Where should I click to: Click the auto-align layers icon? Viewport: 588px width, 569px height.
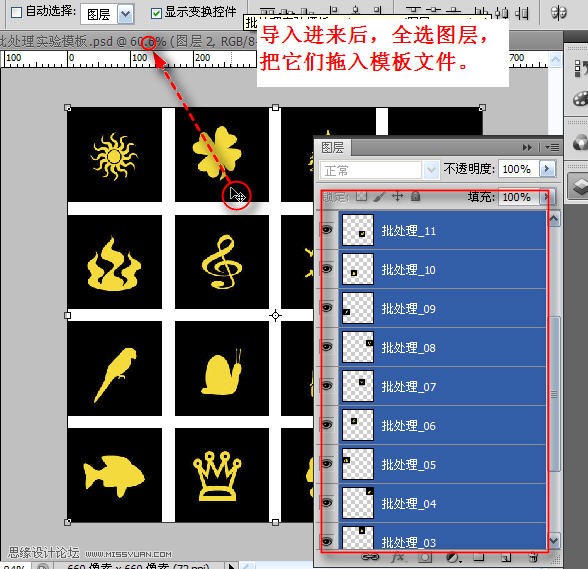pyautogui.click(x=559, y=12)
